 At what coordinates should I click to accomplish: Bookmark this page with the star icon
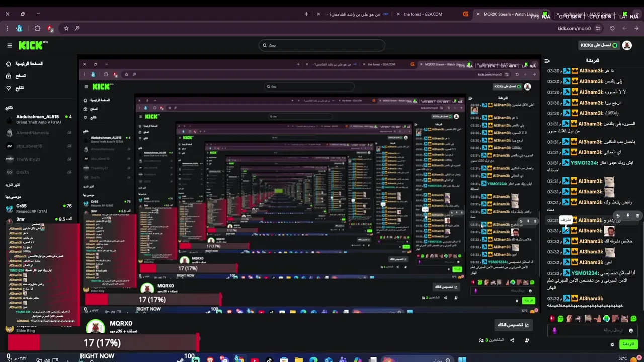[66, 28]
